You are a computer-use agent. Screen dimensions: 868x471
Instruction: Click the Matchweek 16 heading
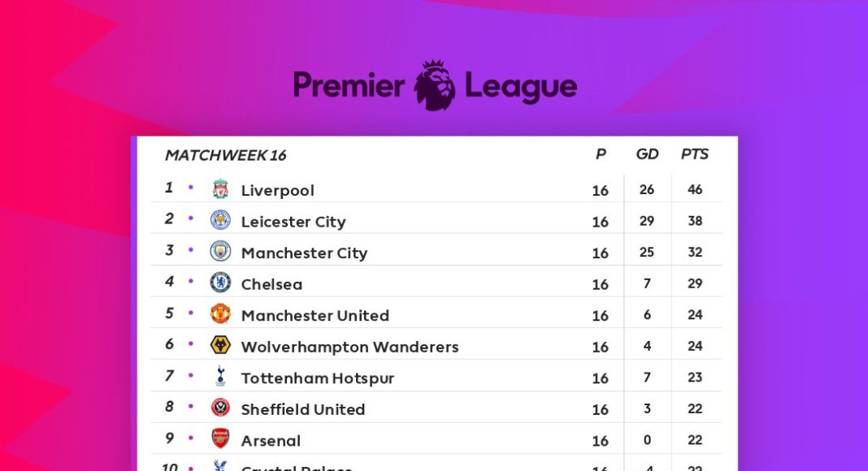[x=225, y=155]
